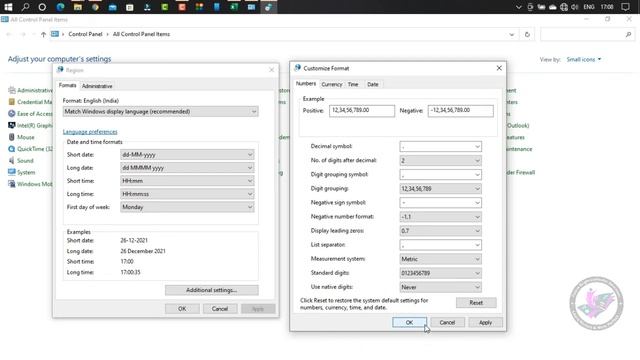The image size is (640, 360).
Task: Expand the address bar history chevron
Action: pos(511,35)
